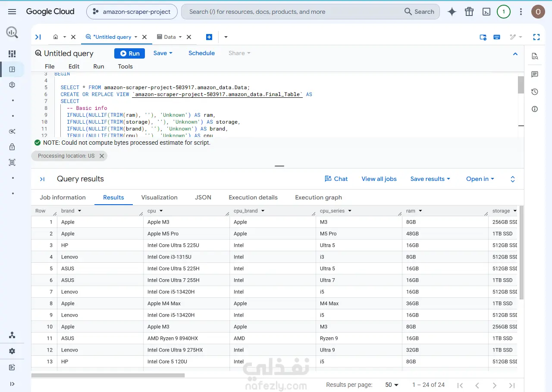Screen dimensions: 552x392
Task: Toggle full screen editor mode
Action: (536, 37)
